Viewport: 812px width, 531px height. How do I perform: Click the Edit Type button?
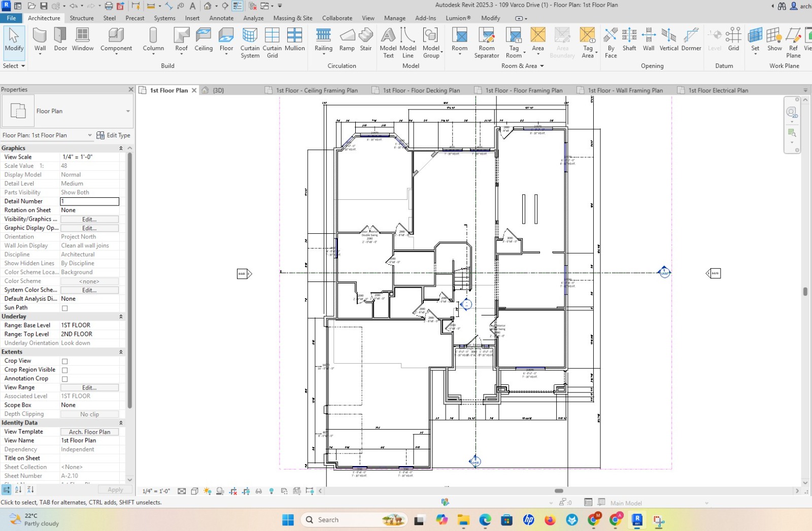coord(113,135)
